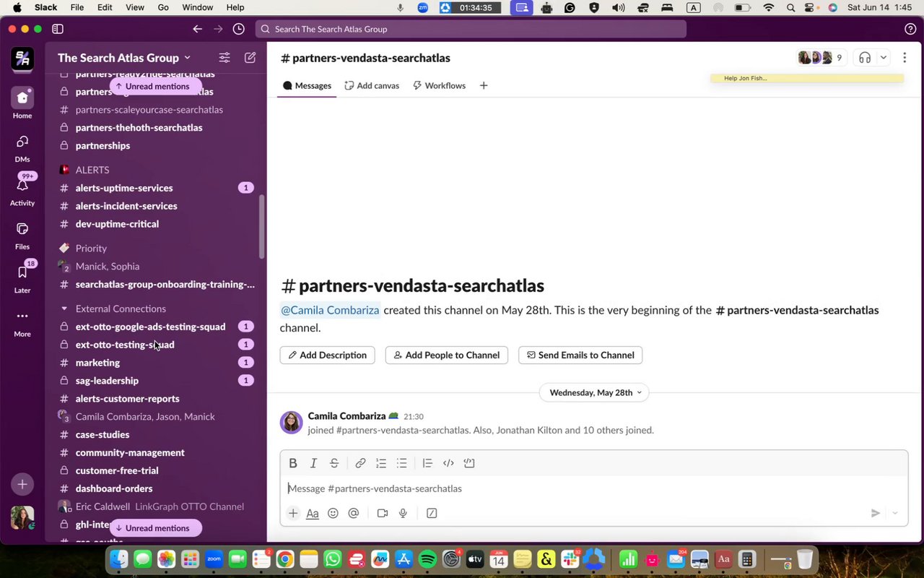
Task: Open Slack help question icon
Action: click(x=910, y=29)
